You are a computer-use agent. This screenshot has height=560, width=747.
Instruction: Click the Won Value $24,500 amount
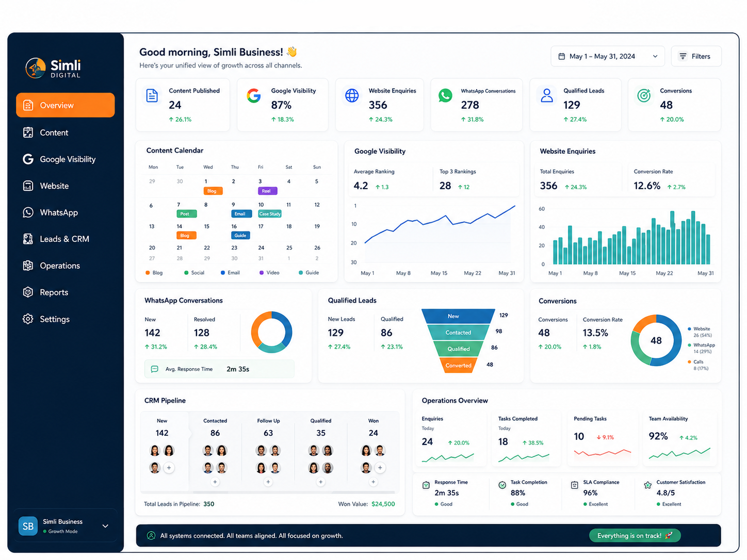click(x=383, y=504)
